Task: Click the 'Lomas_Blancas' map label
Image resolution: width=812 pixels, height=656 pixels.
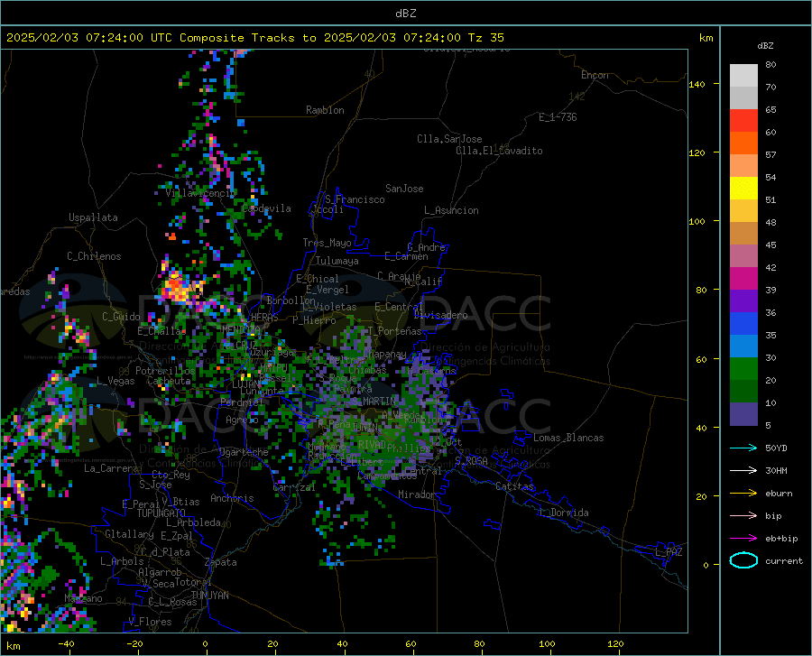Action: pyautogui.click(x=568, y=438)
